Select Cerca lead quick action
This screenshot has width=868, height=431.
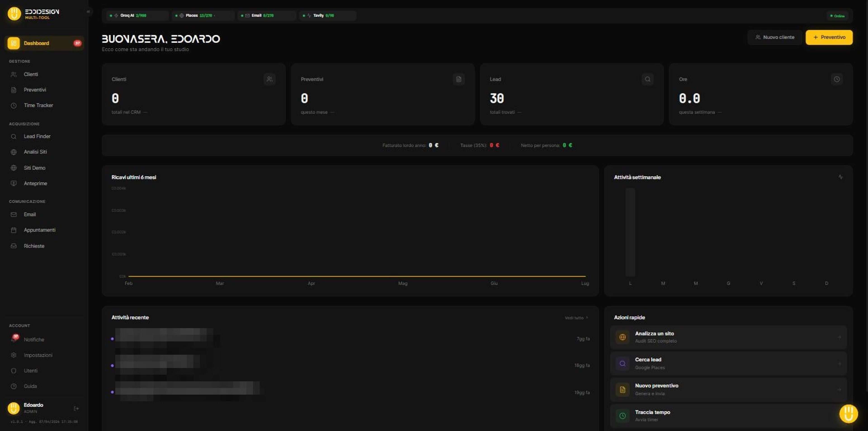(728, 364)
